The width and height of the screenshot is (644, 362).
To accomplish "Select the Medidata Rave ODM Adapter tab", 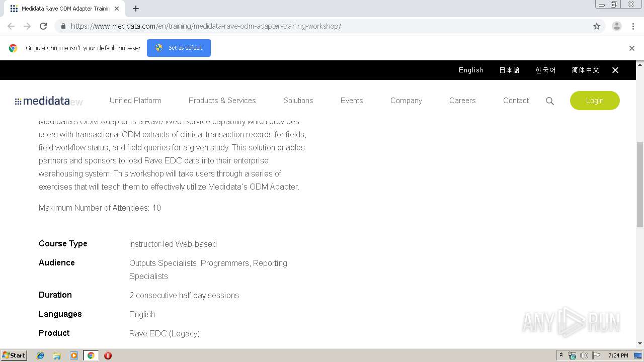I will point(63,9).
